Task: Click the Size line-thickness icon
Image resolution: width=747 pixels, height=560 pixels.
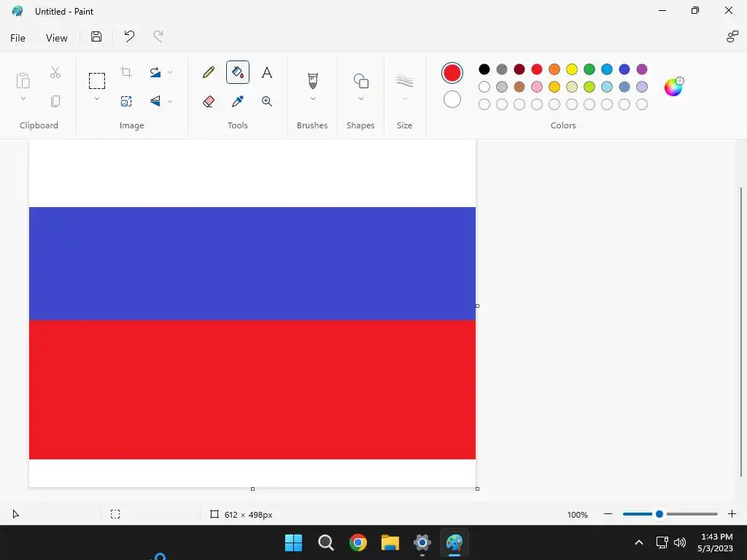Action: point(404,81)
